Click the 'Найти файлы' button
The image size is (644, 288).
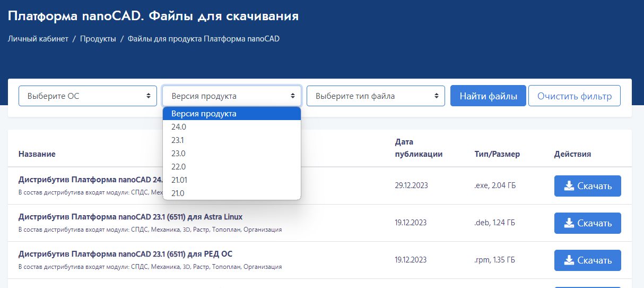(x=488, y=96)
